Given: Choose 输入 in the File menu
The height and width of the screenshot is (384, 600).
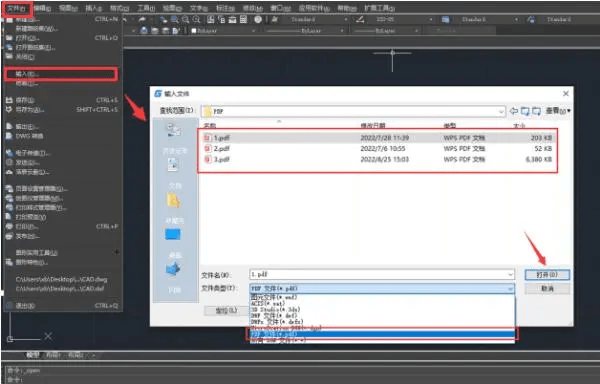Looking at the screenshot, I should (61, 74).
